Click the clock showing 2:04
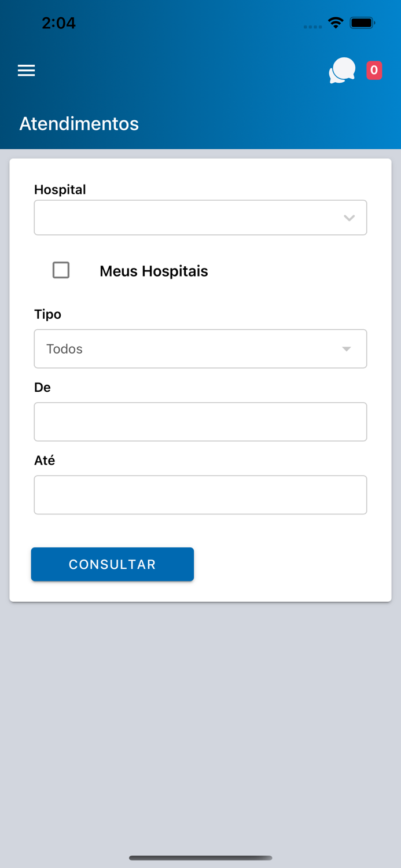This screenshot has height=868, width=401. click(59, 23)
